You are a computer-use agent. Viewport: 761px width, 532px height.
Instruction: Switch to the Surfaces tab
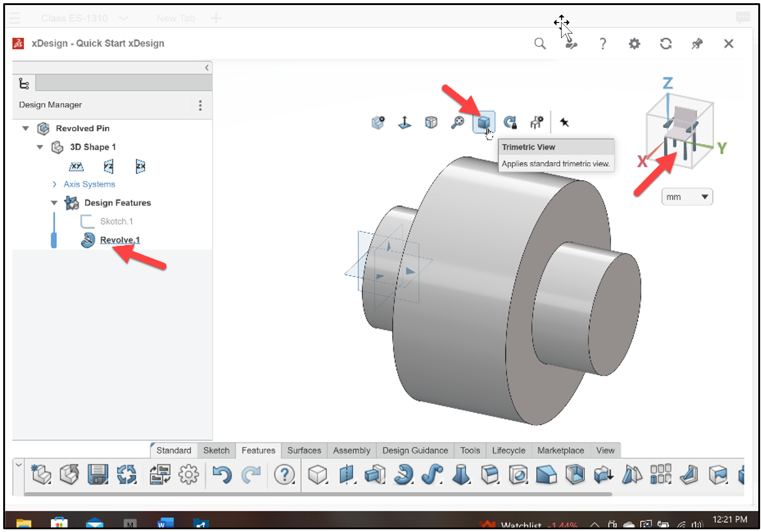[304, 451]
